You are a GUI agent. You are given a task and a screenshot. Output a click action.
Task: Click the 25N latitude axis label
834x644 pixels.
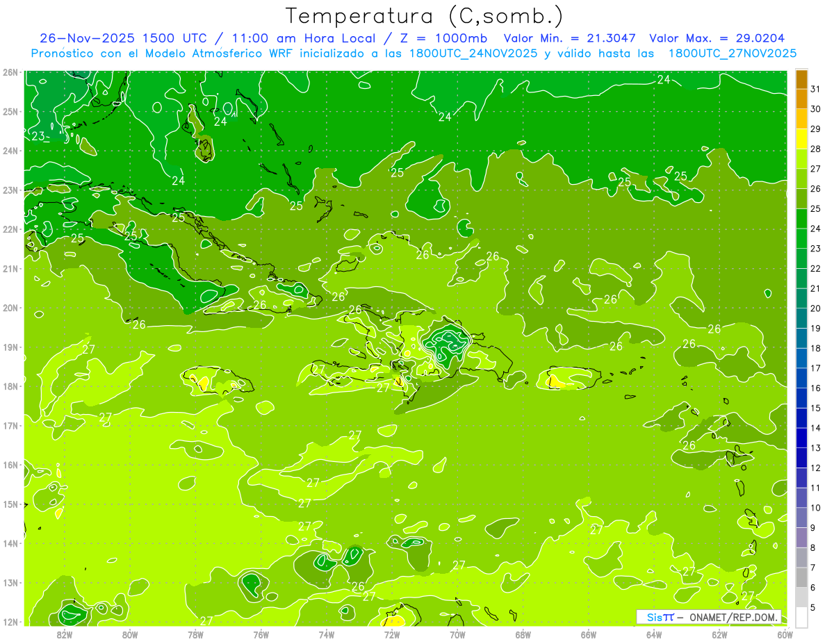10,111
